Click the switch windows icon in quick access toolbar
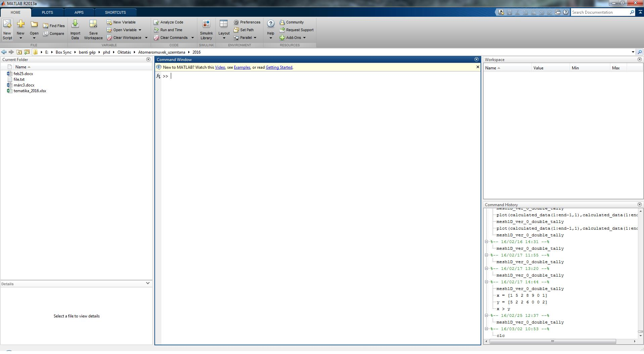The width and height of the screenshot is (644, 354). pos(558,12)
